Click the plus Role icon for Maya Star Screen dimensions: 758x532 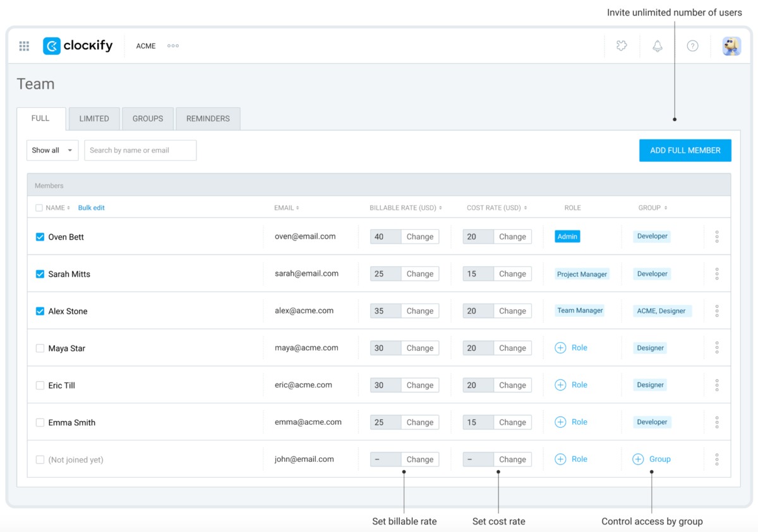(560, 348)
